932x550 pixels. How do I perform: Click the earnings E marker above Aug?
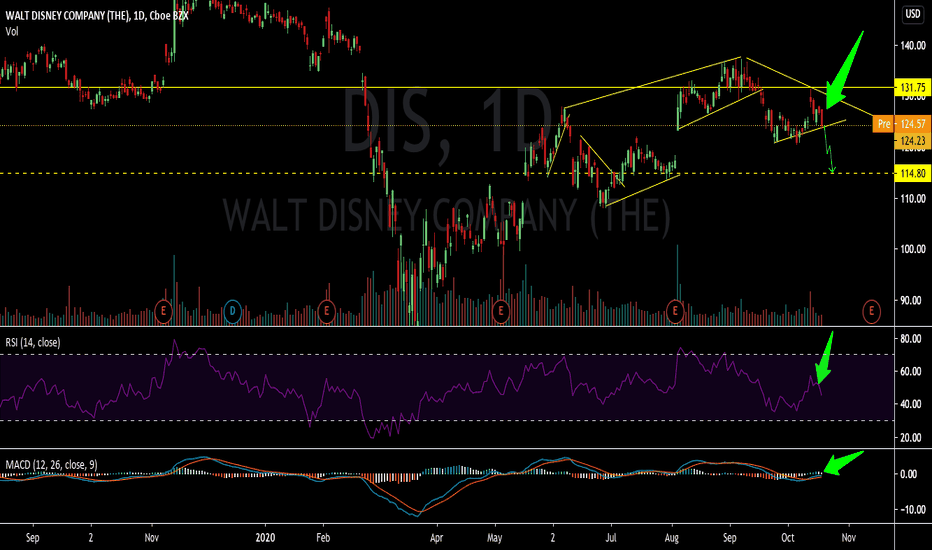pyautogui.click(x=675, y=311)
